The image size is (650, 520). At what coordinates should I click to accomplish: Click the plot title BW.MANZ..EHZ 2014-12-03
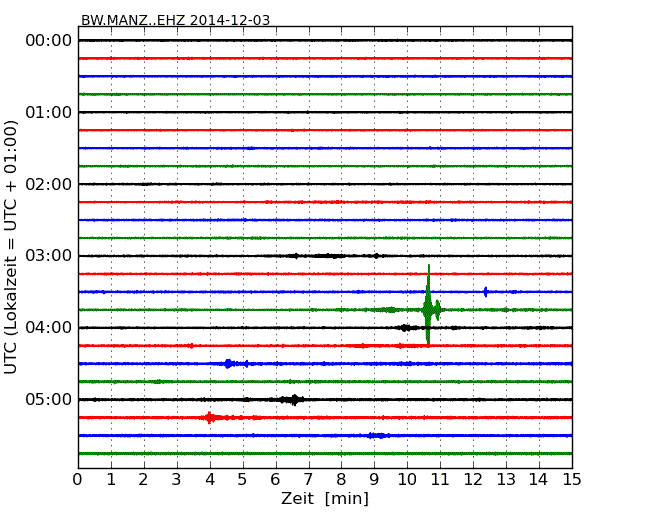(x=175, y=20)
